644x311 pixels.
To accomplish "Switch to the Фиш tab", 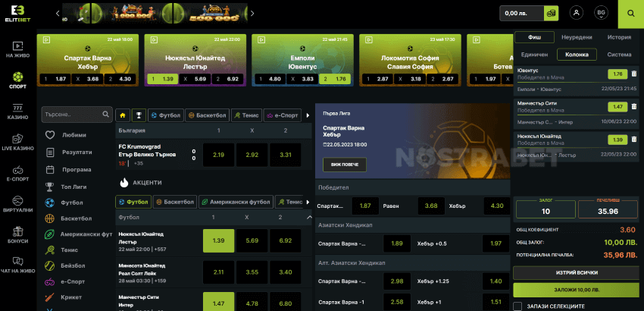I will point(534,37).
